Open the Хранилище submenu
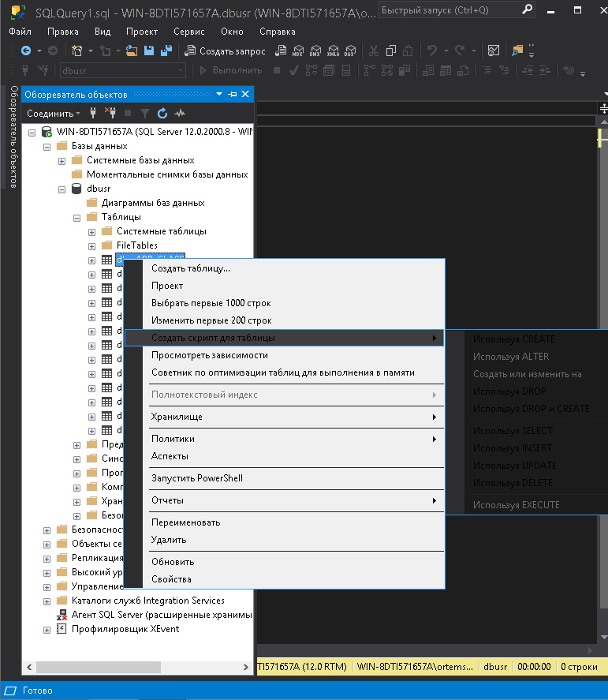This screenshot has height=700, width=608. (x=285, y=417)
